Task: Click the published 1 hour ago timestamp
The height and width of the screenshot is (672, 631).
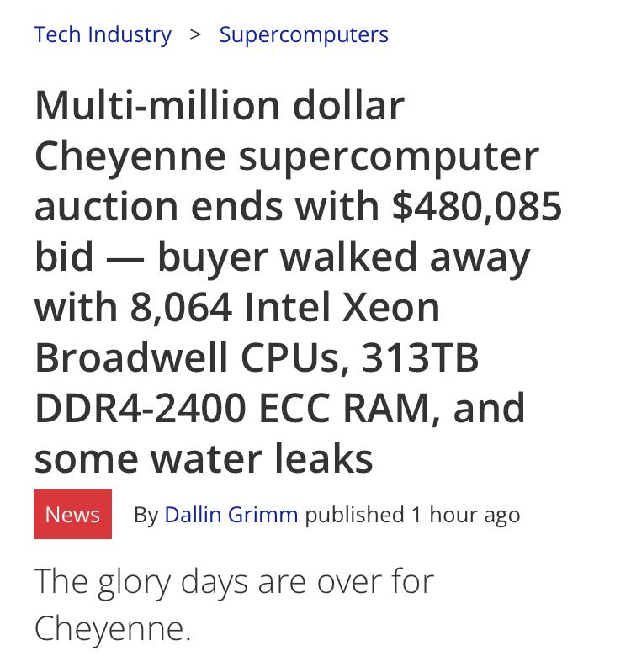Action: [412, 514]
